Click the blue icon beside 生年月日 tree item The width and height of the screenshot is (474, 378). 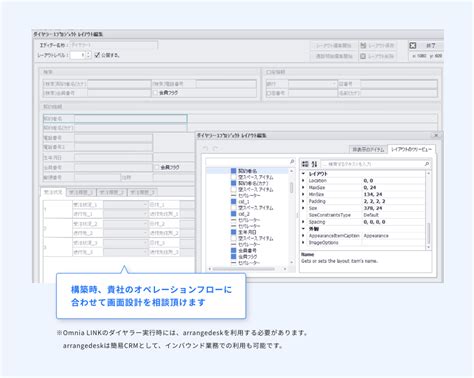click(234, 232)
